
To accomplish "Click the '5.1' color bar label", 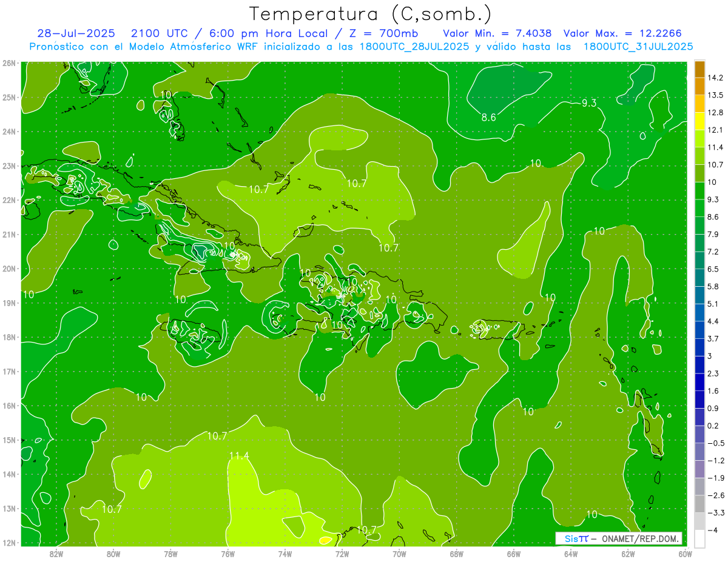I will point(713,304).
